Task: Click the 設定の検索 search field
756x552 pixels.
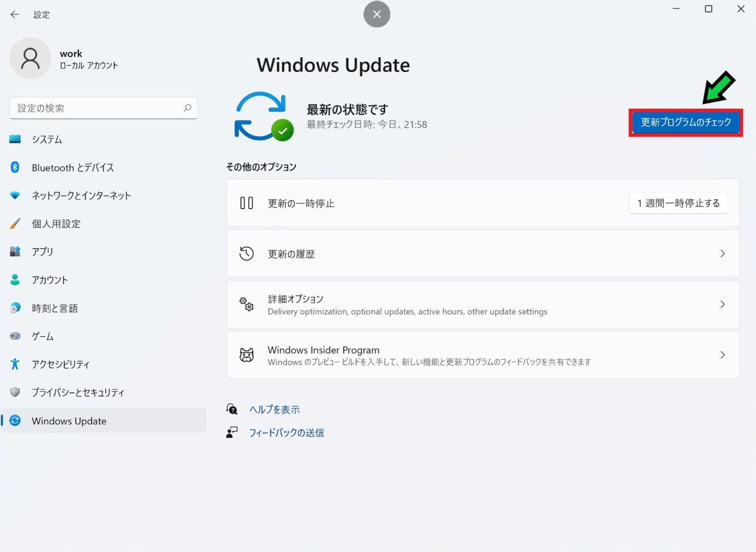Action: pyautogui.click(x=104, y=108)
